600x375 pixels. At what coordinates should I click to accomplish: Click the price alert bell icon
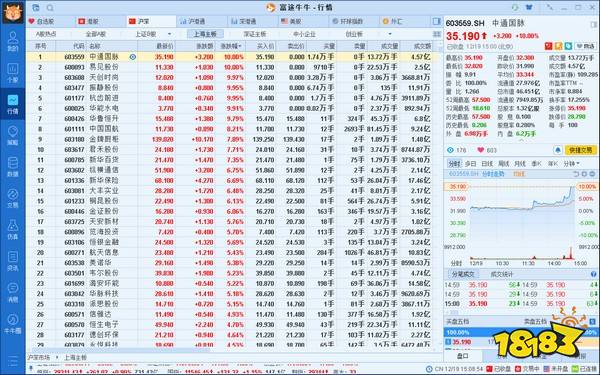[558, 150]
